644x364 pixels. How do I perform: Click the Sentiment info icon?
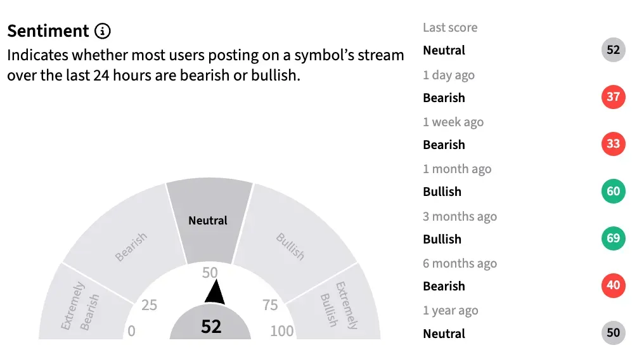coord(102,31)
